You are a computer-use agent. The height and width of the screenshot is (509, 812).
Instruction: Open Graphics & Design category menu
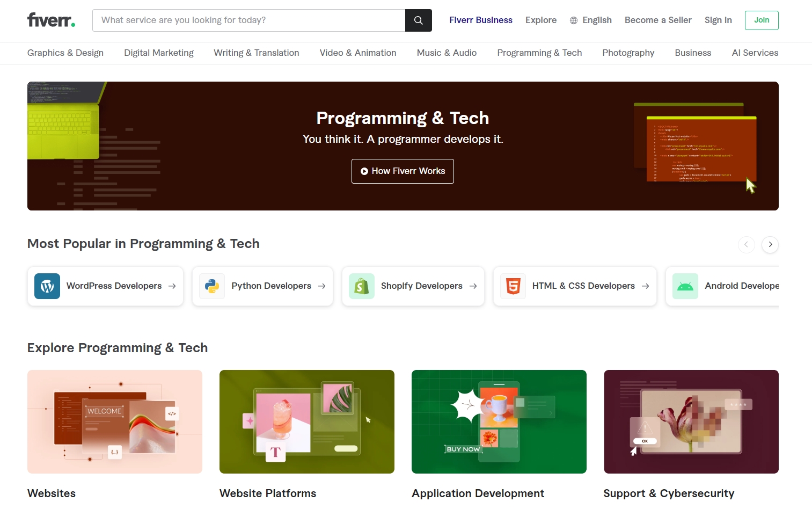tap(65, 53)
